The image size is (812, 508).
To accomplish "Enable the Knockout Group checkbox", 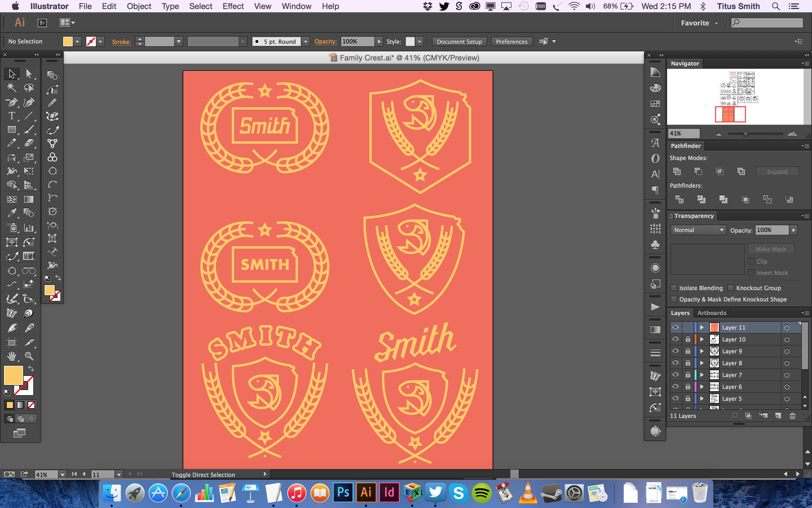I will [x=731, y=288].
